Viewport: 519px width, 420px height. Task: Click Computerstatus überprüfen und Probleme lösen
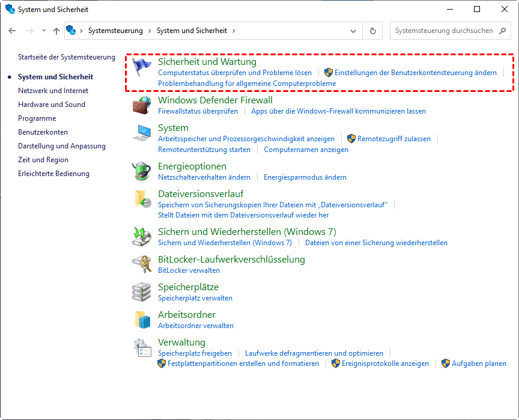(235, 73)
